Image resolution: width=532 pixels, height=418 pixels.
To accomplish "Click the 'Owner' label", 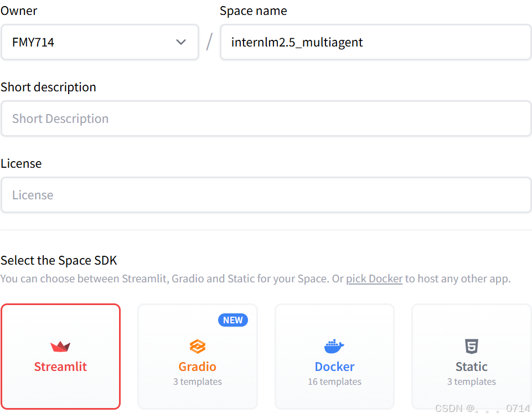I will click(x=19, y=11).
